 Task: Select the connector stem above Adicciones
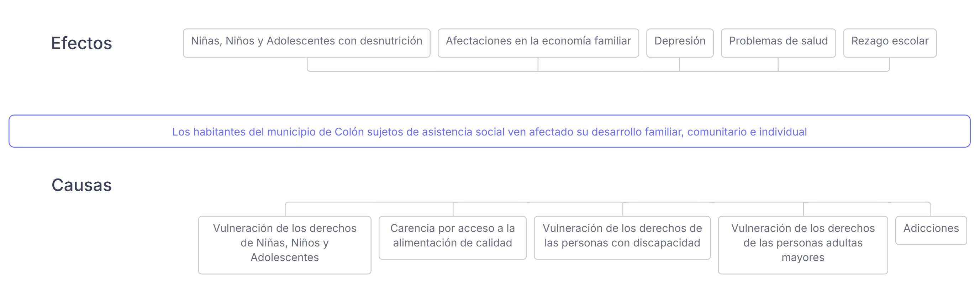pos(931,210)
